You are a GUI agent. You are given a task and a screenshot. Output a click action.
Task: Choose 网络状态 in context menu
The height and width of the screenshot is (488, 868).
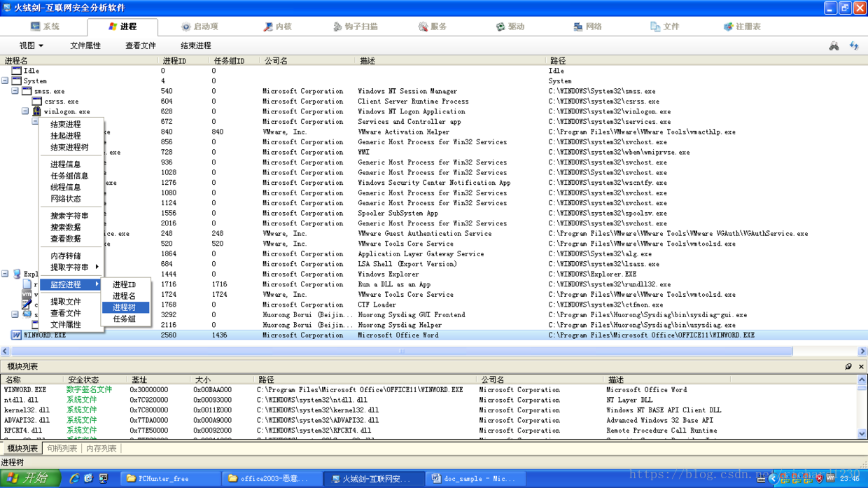pyautogui.click(x=66, y=199)
